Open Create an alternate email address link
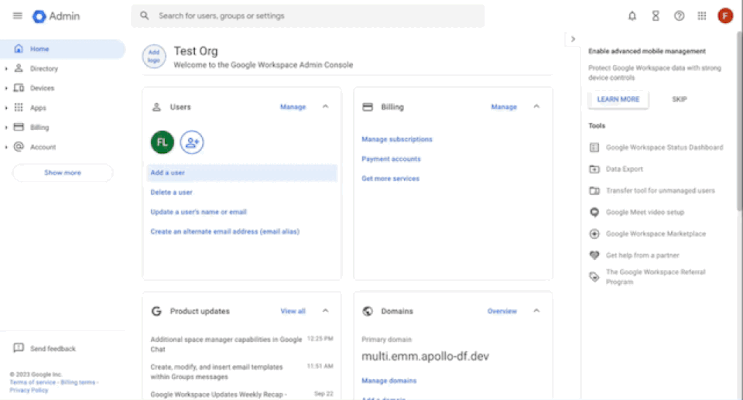The height and width of the screenshot is (400, 743). click(x=225, y=232)
